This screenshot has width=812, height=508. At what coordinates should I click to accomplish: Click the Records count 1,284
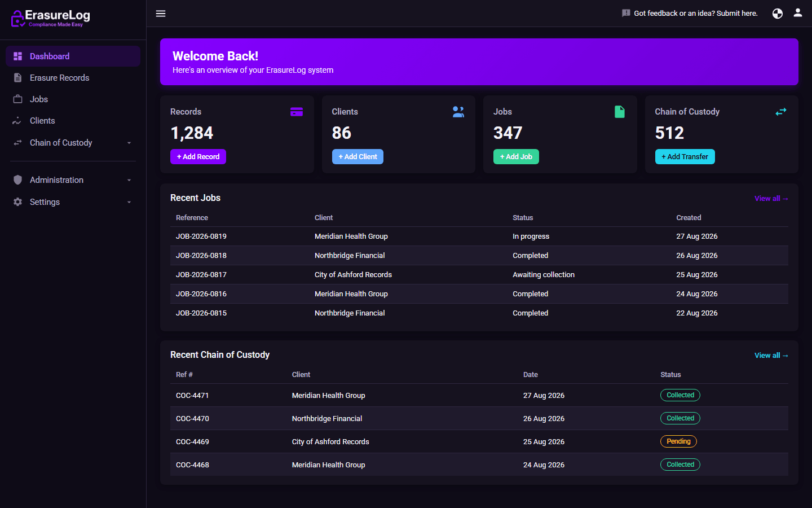[x=192, y=133]
